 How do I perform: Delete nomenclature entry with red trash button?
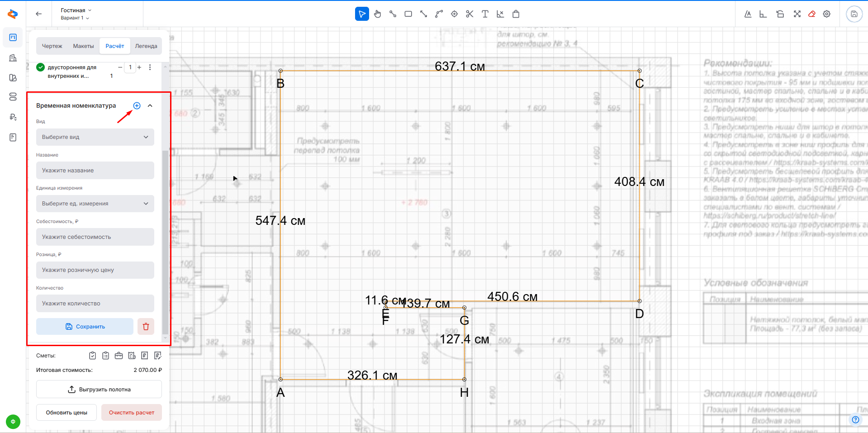tap(146, 326)
